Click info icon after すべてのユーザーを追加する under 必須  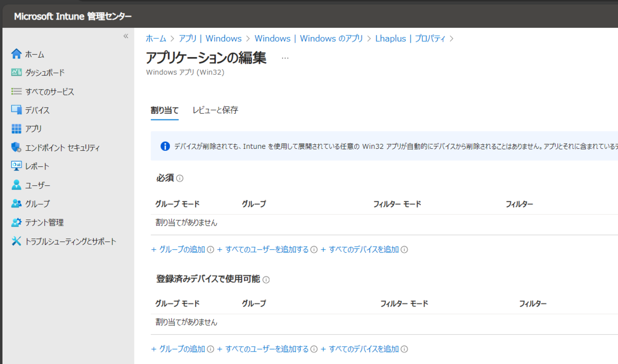click(x=314, y=250)
